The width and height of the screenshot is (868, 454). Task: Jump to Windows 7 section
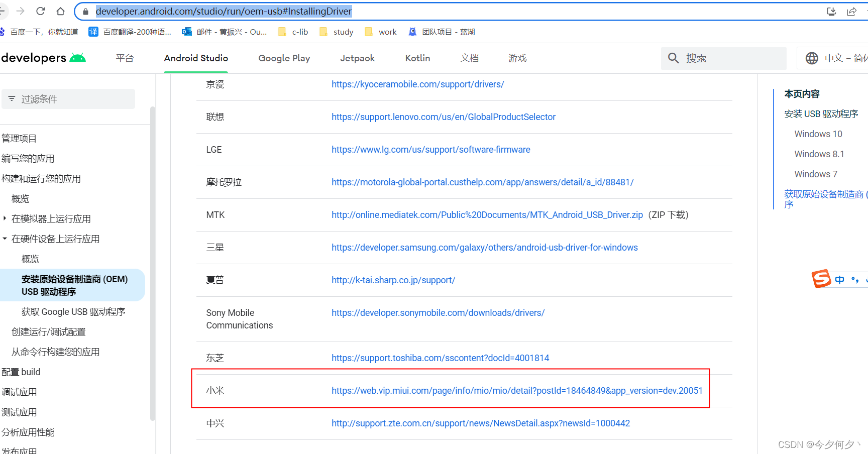816,174
